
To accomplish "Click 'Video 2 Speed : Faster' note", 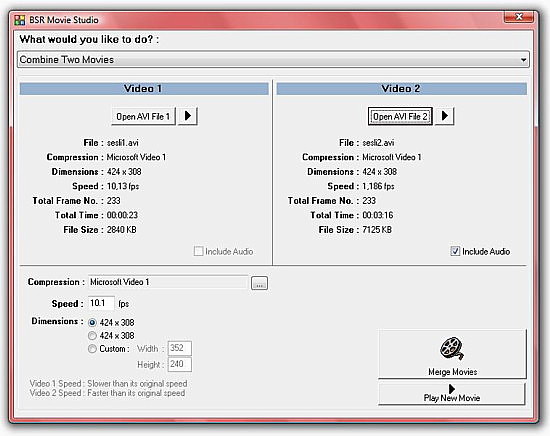I will (x=107, y=393).
